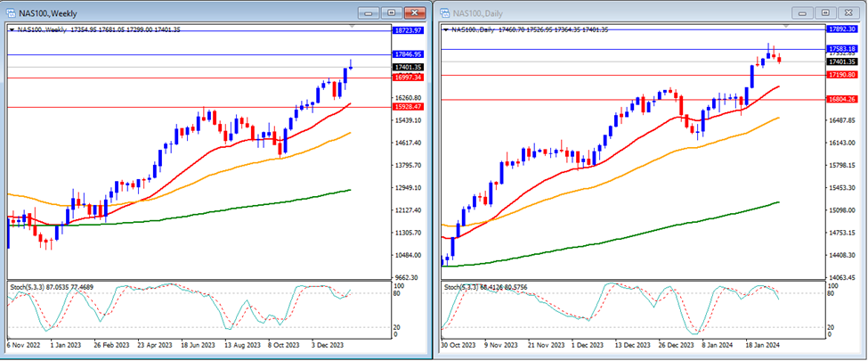Click the NAS100 Weekly window chart icon
This screenshot has width=868, height=361.
click(11, 12)
